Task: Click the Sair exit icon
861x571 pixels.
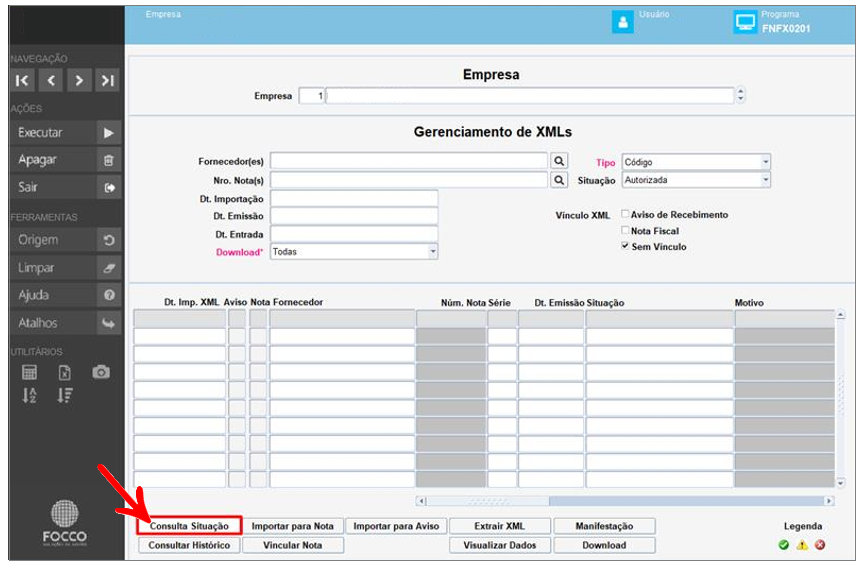Action: coord(109,187)
